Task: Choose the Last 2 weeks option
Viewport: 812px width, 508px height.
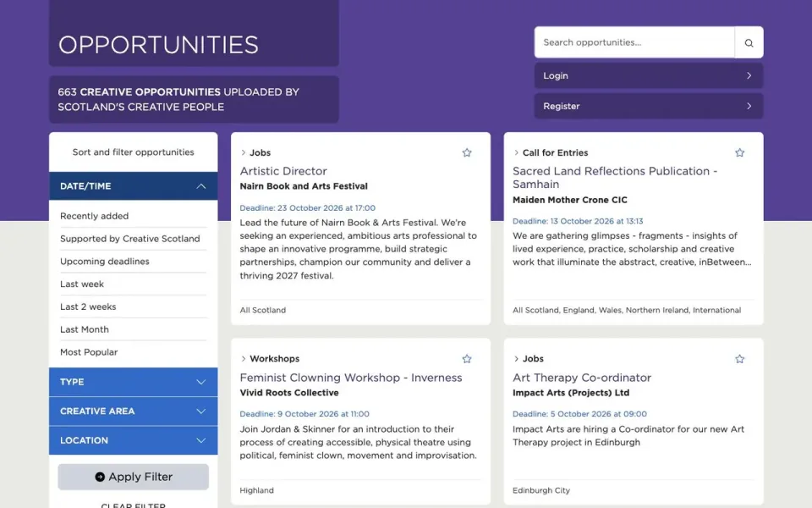Action: pos(88,306)
